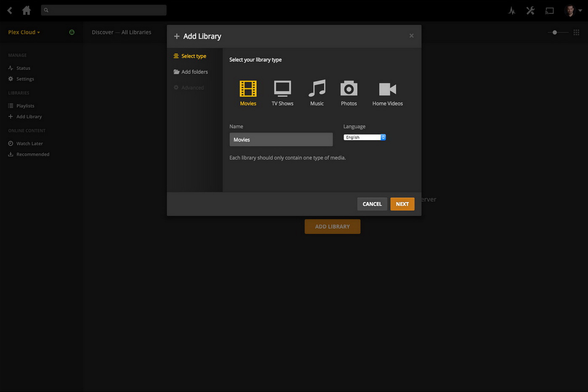Click the NEXT button
Screen dimensions: 588x392
(402, 204)
